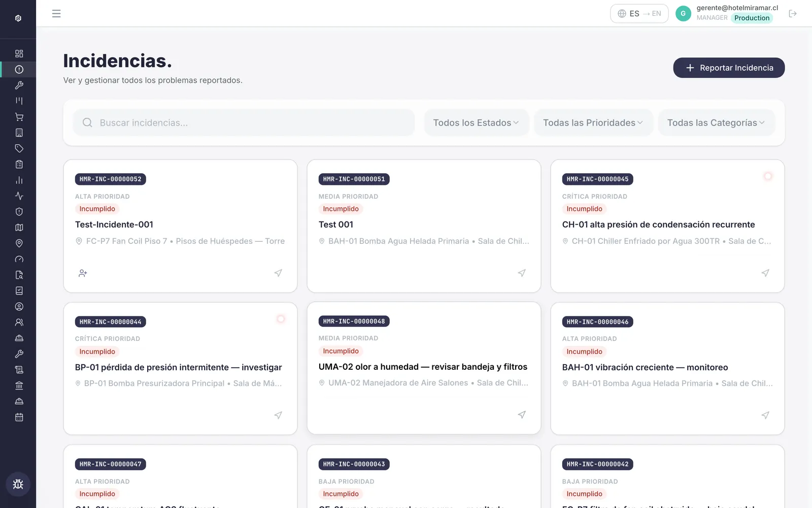Click the gerente@hotelmiramar.cl email text
The image size is (812, 508).
tap(737, 8)
